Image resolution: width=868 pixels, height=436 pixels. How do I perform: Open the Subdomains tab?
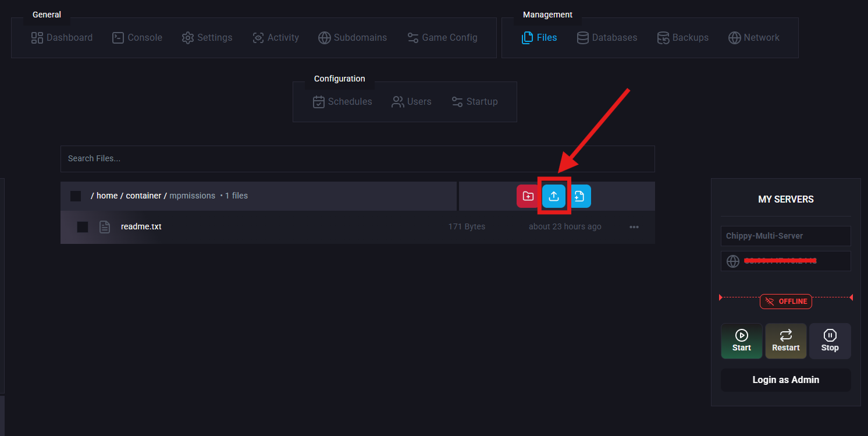point(353,38)
